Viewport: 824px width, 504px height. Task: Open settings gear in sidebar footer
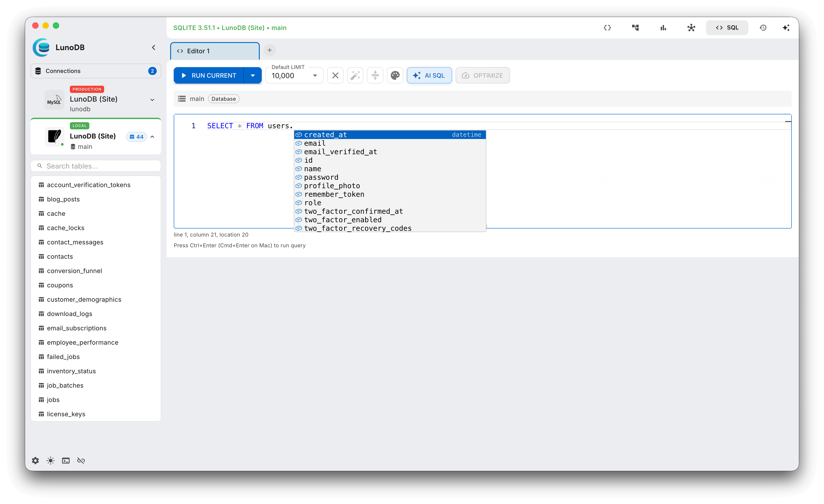(x=35, y=461)
